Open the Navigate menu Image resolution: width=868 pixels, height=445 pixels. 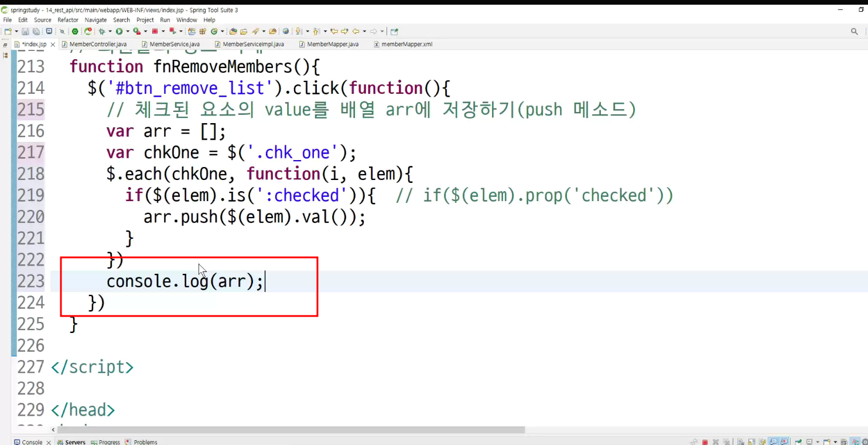(95, 20)
